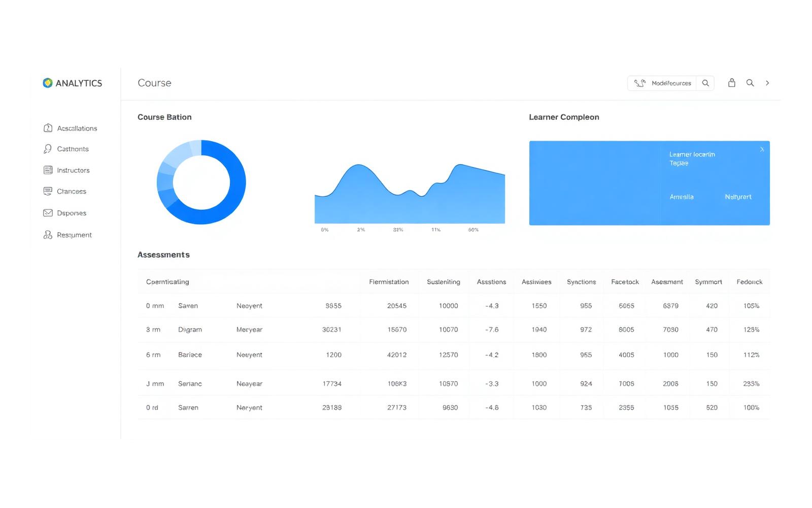Viewport: 812px width, 508px height.
Task: Sort by Aesiviaes column header
Action: coord(536,282)
